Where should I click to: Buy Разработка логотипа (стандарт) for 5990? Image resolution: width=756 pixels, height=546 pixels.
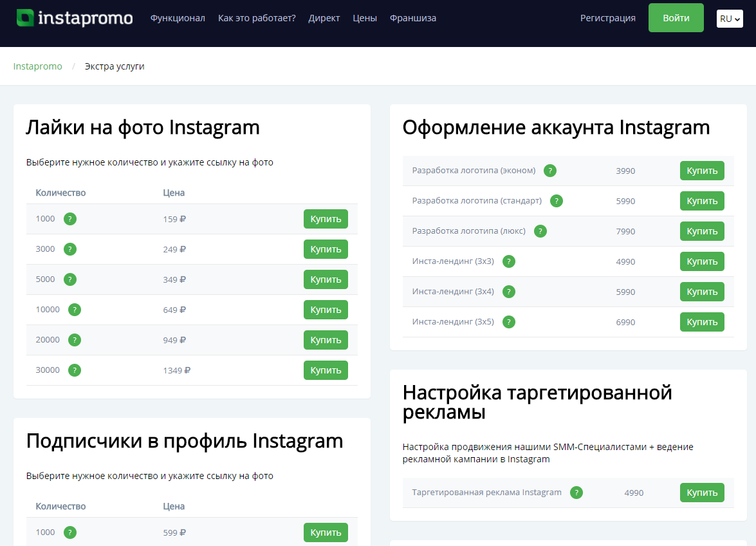[x=702, y=201]
